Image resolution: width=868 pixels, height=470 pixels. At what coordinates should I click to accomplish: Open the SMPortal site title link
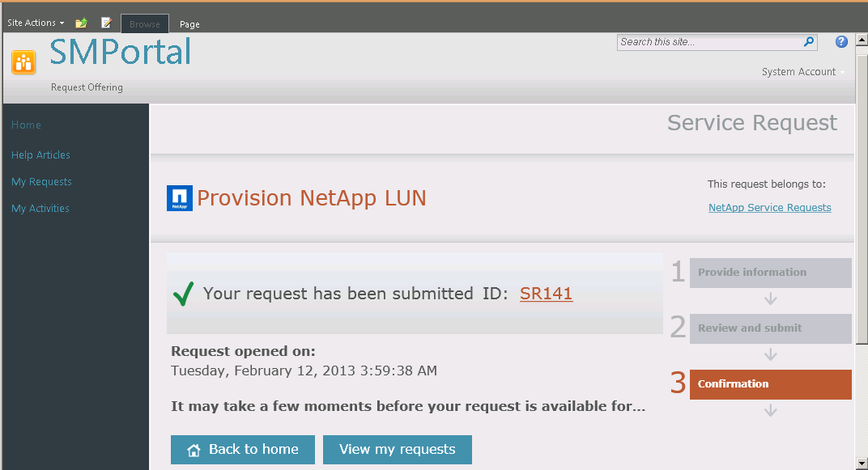121,52
